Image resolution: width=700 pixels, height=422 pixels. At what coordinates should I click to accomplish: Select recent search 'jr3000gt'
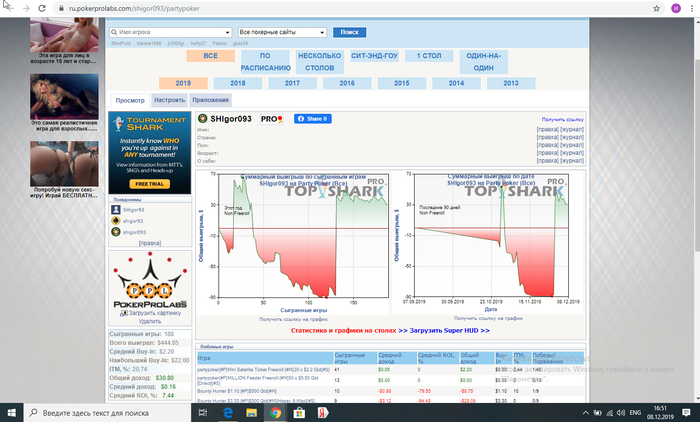click(175, 43)
